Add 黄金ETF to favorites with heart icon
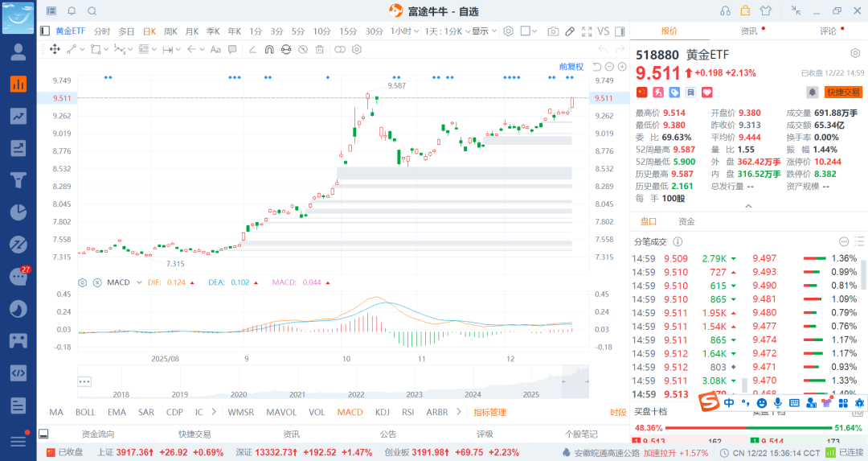 [x=707, y=92]
